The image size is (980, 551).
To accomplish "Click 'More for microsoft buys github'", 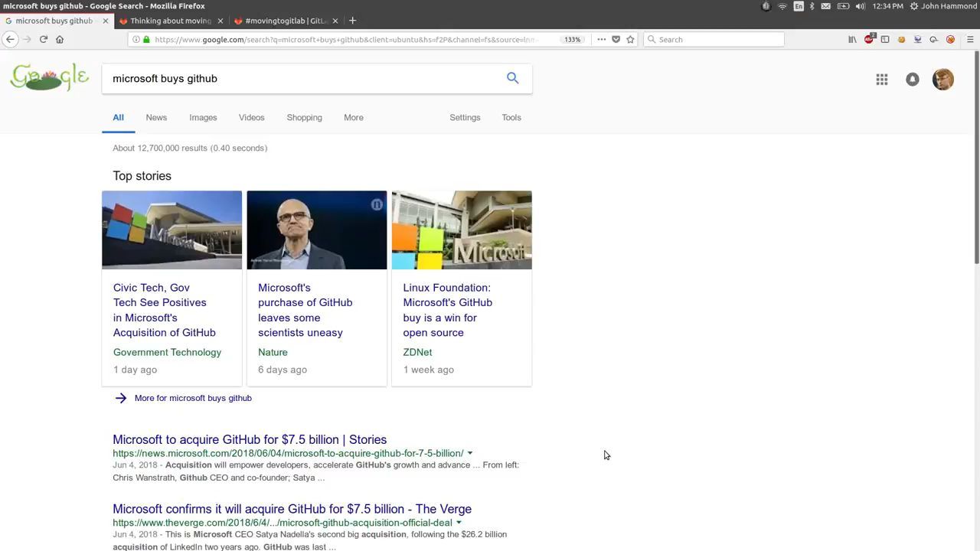I will pos(193,398).
